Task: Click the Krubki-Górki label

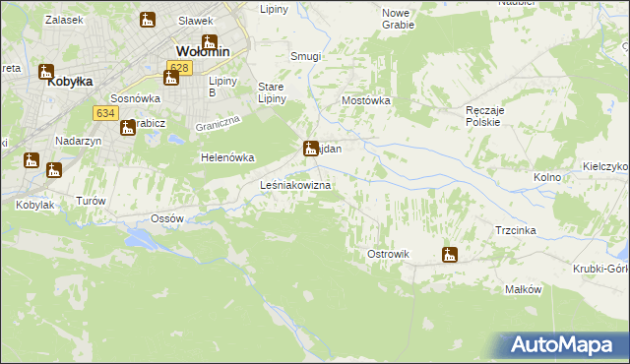Action: pyautogui.click(x=600, y=269)
